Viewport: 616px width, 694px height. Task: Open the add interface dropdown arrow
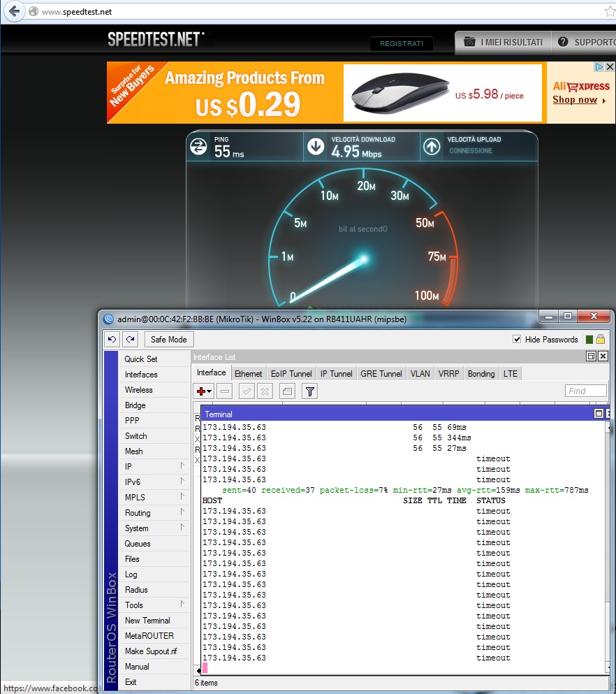(x=209, y=391)
